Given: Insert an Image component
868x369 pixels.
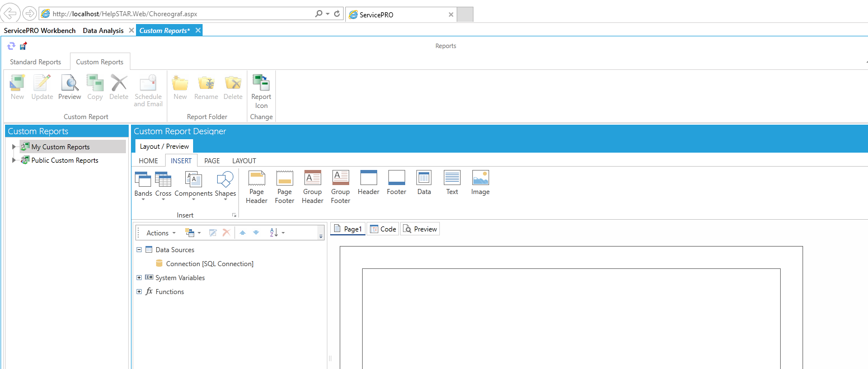Looking at the screenshot, I should [x=480, y=183].
